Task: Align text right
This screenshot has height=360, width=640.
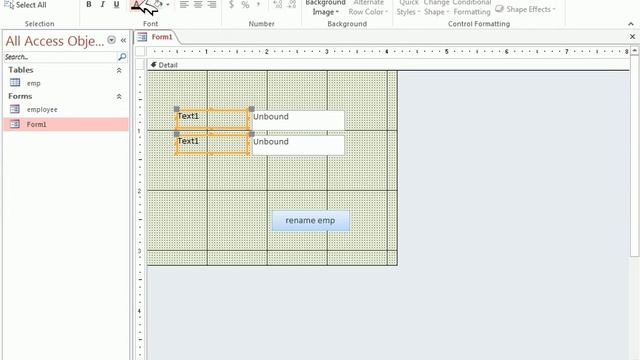Action: point(211,4)
